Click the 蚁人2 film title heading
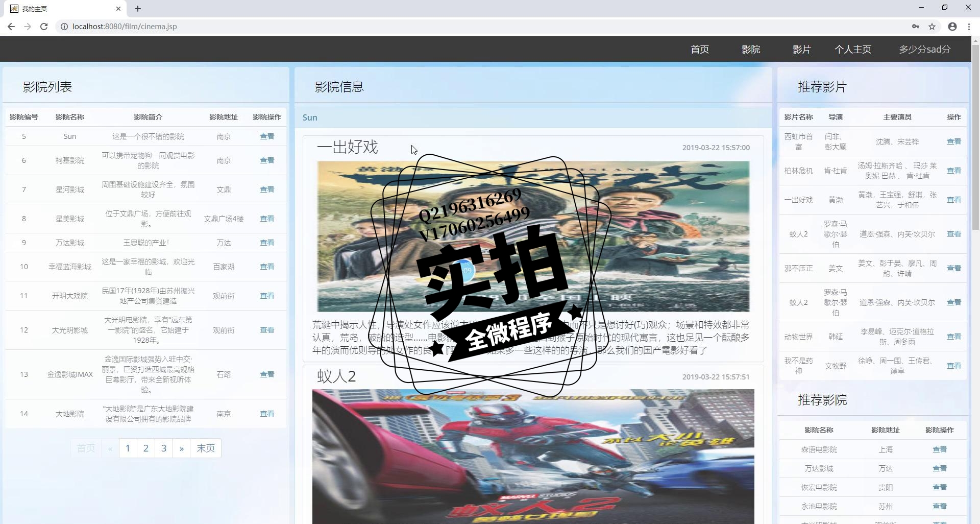This screenshot has width=980, height=524. (336, 376)
